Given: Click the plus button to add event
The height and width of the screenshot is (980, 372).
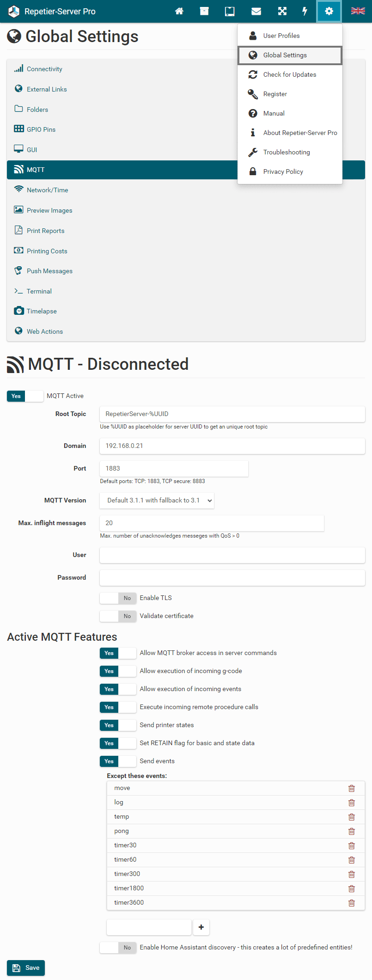Looking at the screenshot, I should [201, 927].
